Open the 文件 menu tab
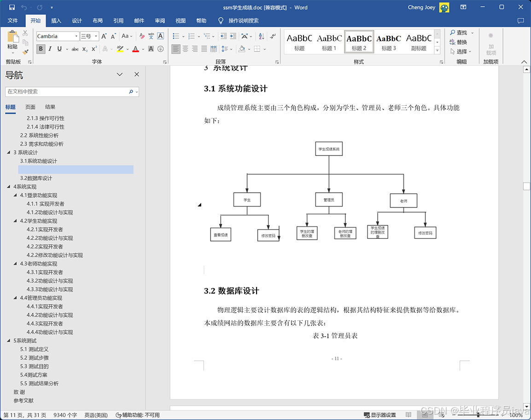 point(12,21)
